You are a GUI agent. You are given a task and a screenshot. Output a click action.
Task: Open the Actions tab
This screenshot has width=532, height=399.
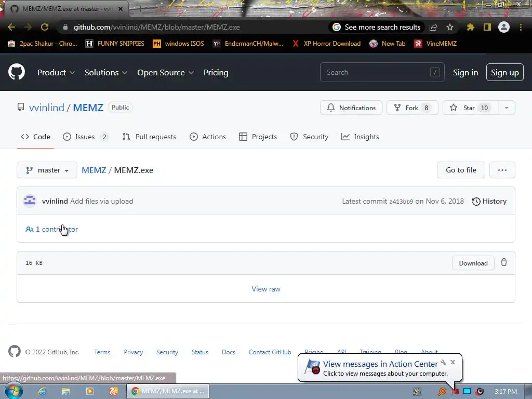[208, 137]
